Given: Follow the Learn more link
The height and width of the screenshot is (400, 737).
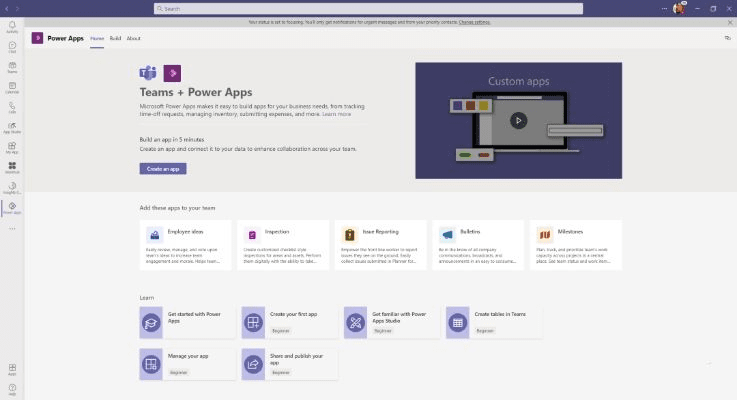Looking at the screenshot, I should 336,114.
